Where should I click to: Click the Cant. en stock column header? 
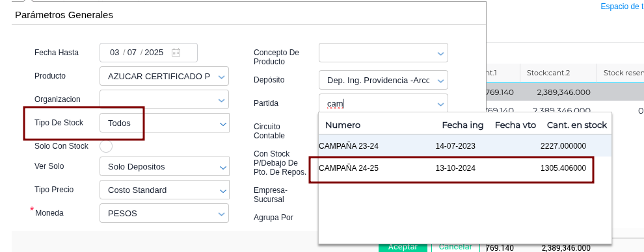(576, 125)
